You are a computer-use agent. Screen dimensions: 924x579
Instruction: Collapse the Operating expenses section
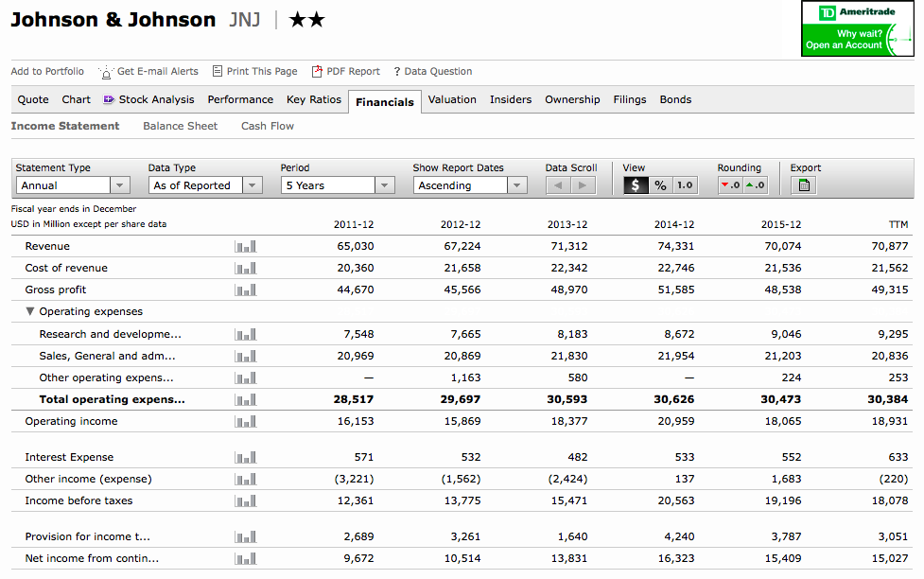pos(30,311)
